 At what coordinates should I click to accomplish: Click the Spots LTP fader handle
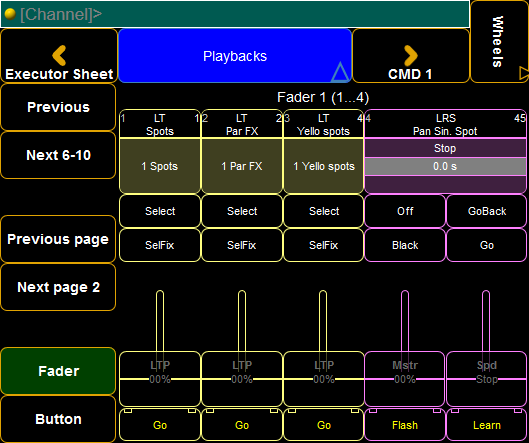click(x=160, y=379)
